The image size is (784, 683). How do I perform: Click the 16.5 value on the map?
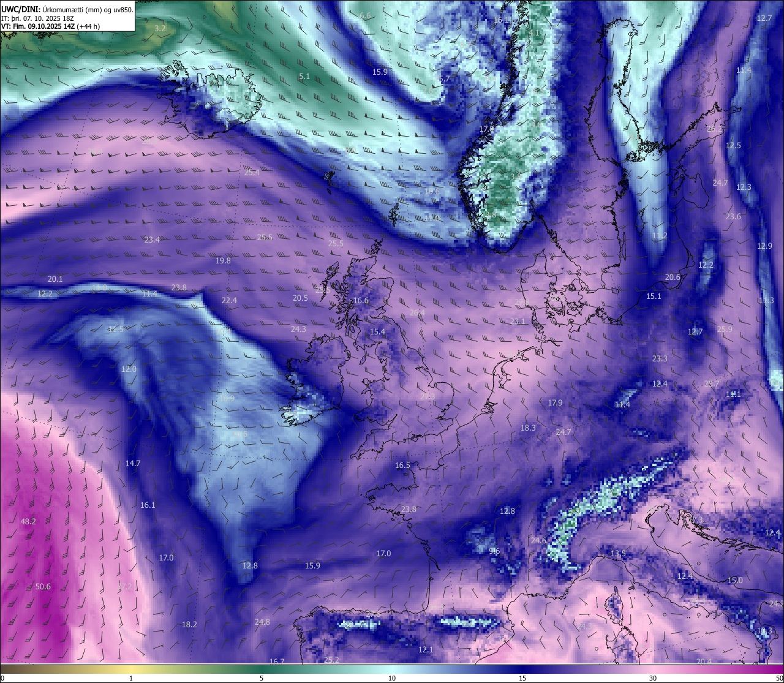(402, 466)
